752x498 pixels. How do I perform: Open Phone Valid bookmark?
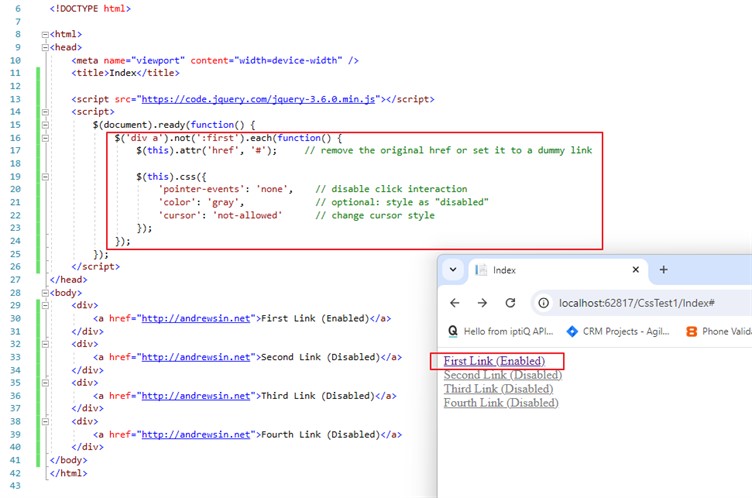718,332
